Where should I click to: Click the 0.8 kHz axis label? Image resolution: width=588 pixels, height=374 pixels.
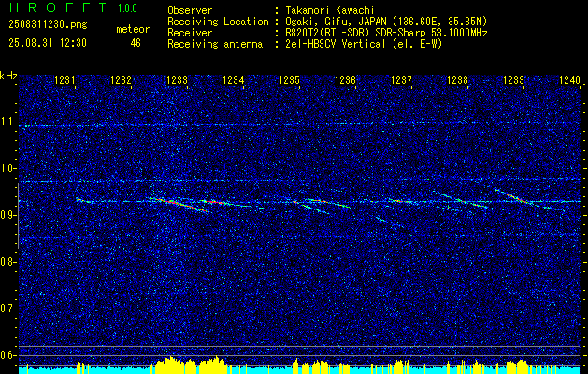tap(7, 262)
